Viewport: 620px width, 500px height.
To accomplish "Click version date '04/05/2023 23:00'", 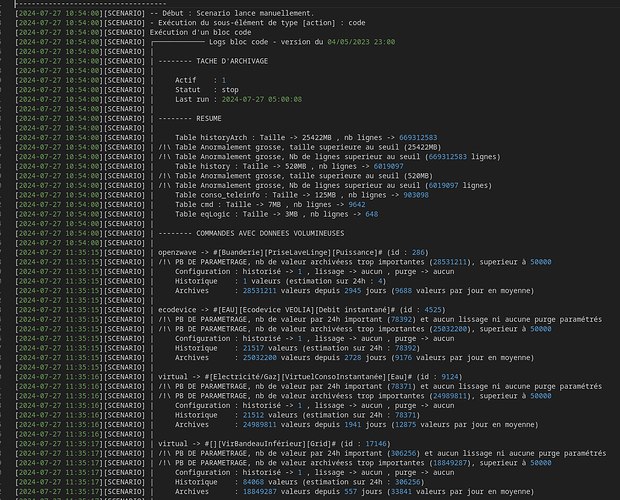I will [361, 42].
